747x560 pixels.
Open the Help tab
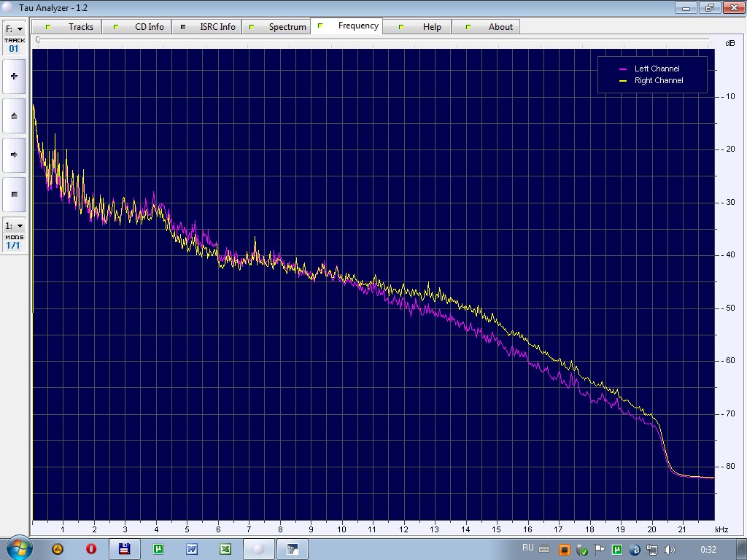(432, 27)
